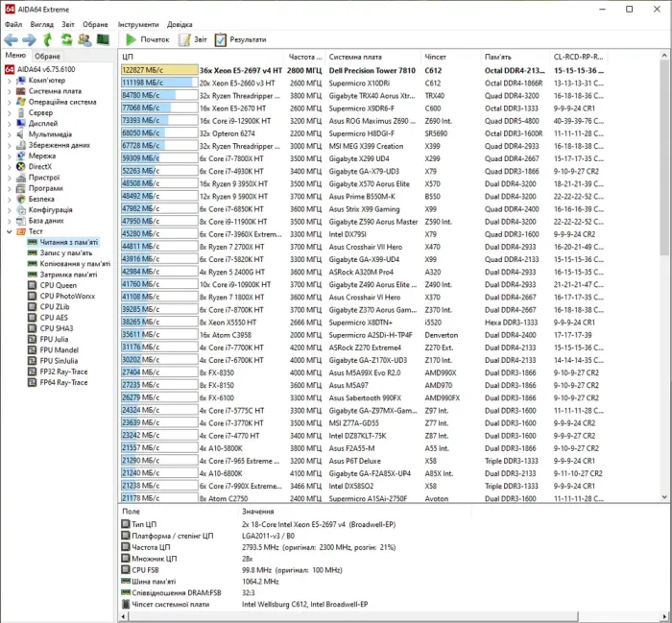Open the Файл menu

[x=13, y=23]
